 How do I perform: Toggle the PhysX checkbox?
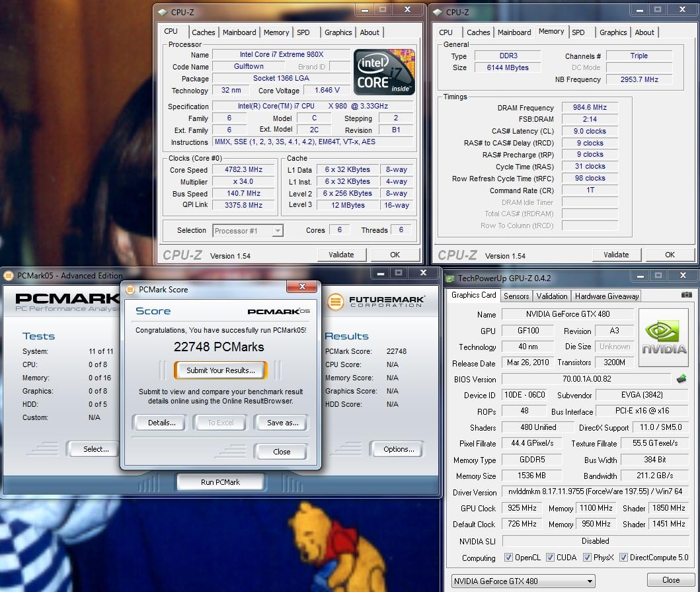[x=587, y=557]
